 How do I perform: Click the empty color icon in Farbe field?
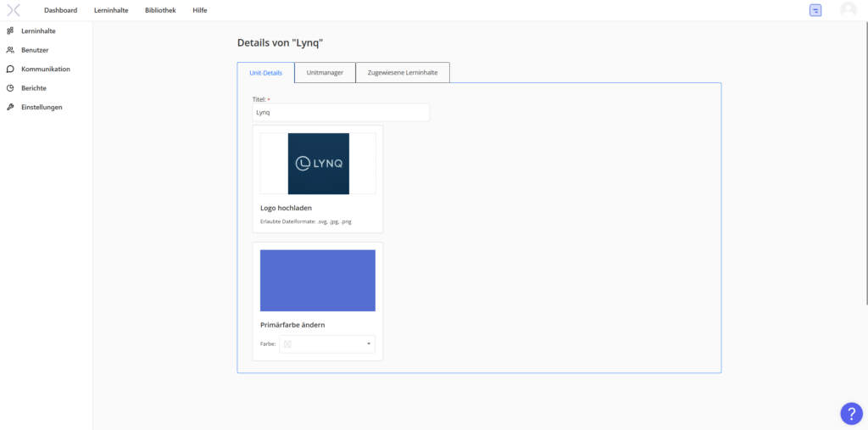point(287,344)
